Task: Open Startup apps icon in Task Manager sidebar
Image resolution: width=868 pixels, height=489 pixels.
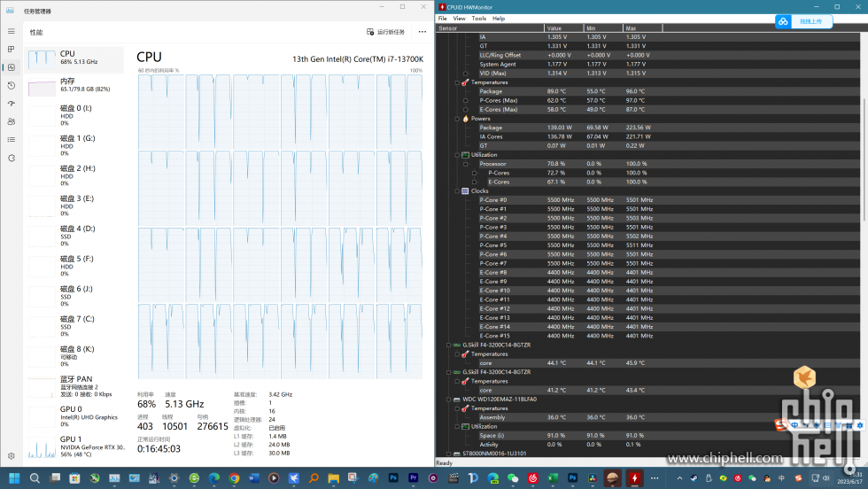Action: pyautogui.click(x=11, y=104)
